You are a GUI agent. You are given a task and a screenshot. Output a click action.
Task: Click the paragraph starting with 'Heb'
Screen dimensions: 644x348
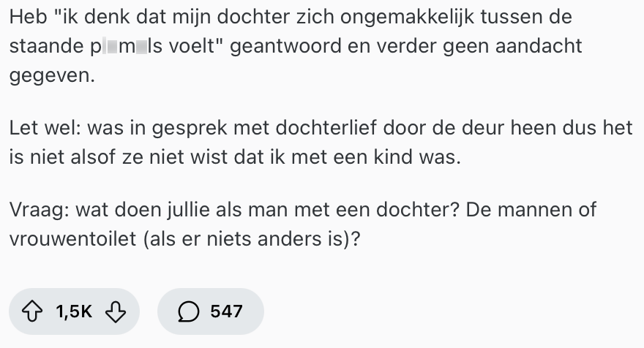[293, 45]
